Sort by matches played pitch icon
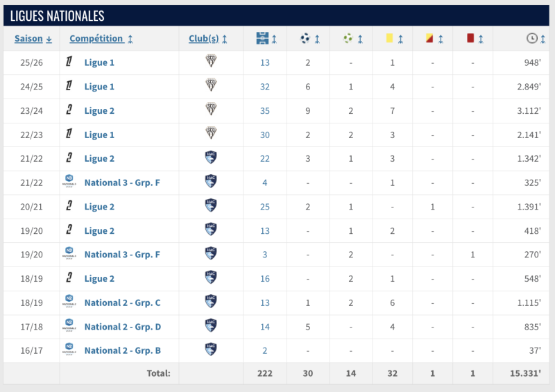Viewport: 555px width, 392px height. [262, 39]
